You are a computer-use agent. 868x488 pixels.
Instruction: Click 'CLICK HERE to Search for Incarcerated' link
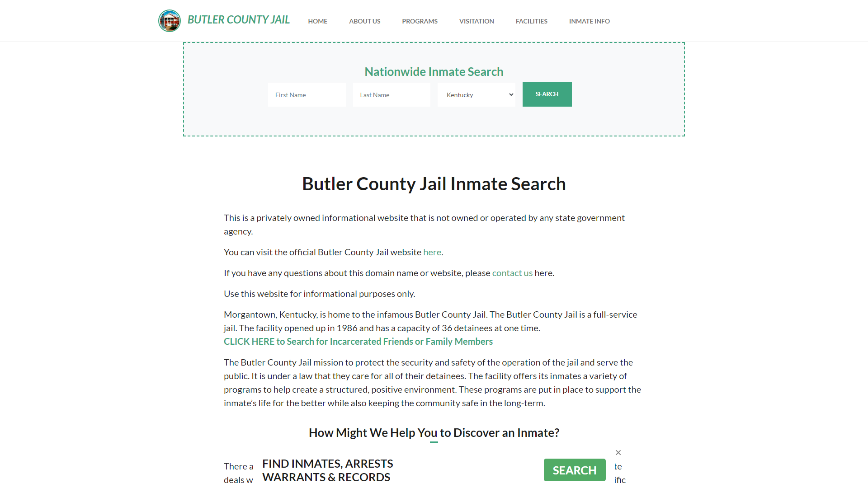click(359, 342)
